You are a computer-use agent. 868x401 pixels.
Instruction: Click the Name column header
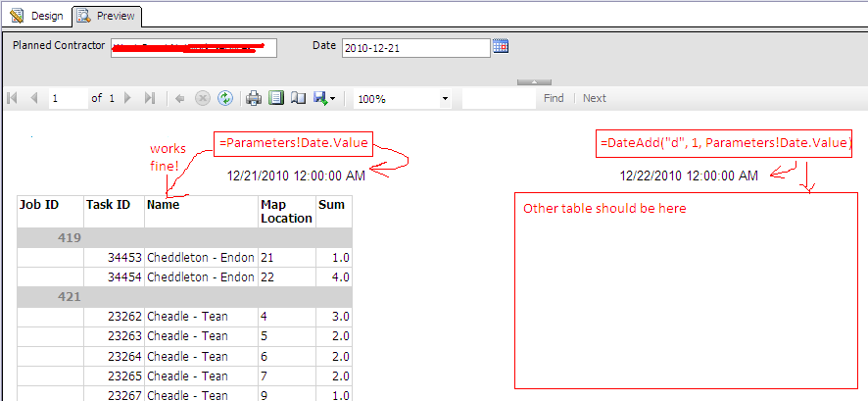tap(202, 211)
